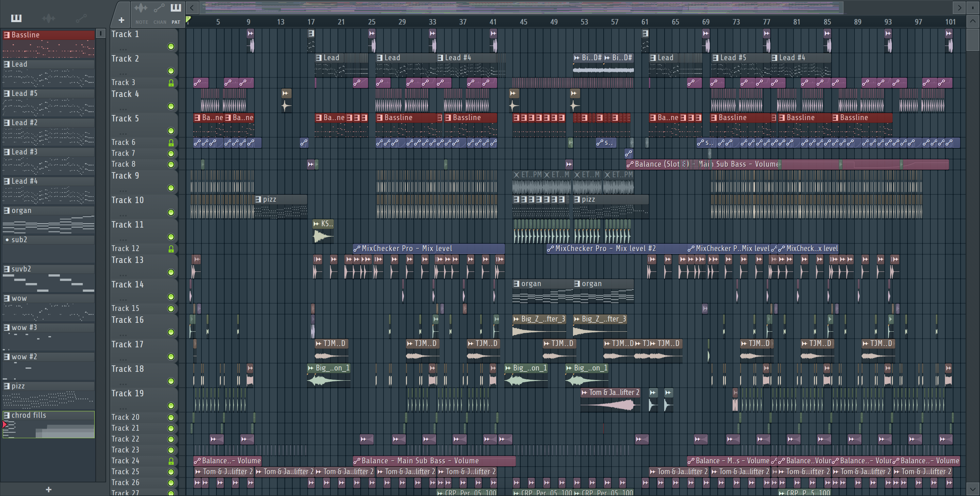Click the Balance (Slot 8) automation clip icon
The width and height of the screenshot is (980, 496).
(630, 164)
